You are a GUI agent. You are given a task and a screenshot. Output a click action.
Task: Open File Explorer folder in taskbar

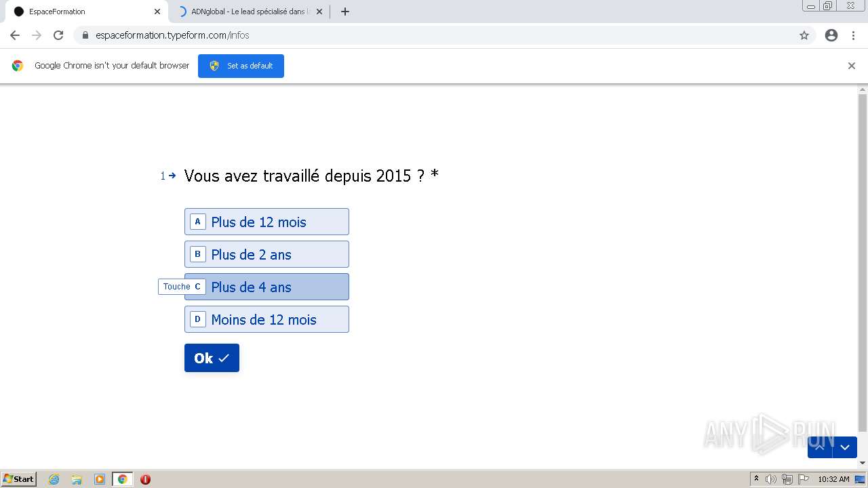pyautogui.click(x=77, y=479)
